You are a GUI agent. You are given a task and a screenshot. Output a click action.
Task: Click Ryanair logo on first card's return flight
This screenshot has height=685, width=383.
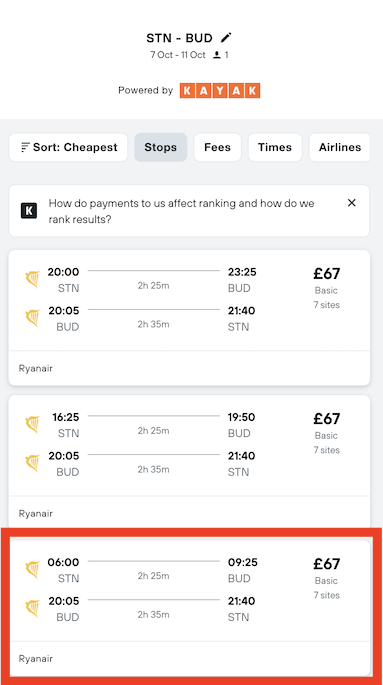32,318
